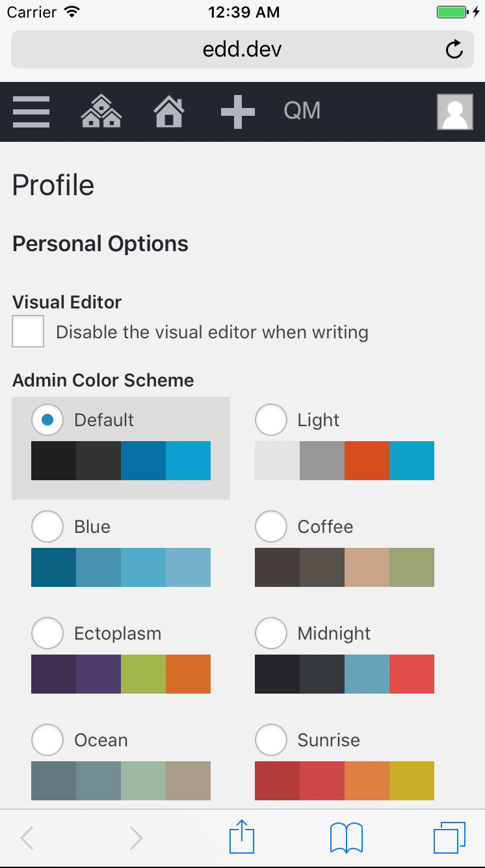Tap the edd.dev address bar
485x868 pixels.
(242, 49)
